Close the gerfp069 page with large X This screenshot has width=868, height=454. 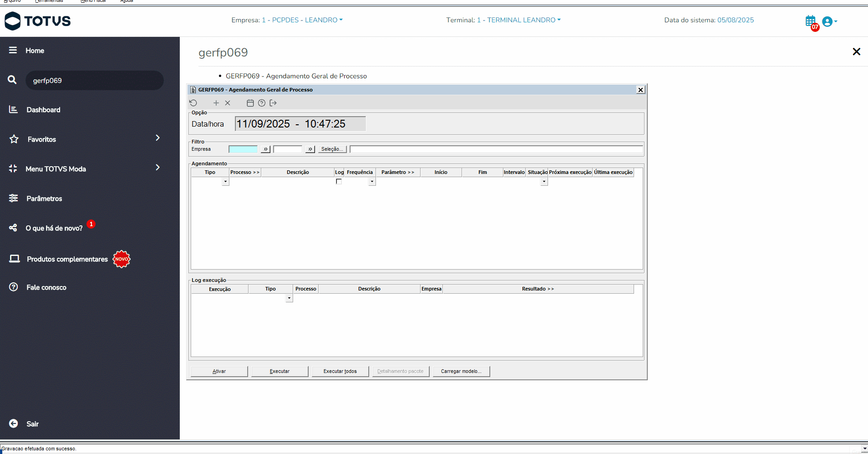click(x=856, y=51)
